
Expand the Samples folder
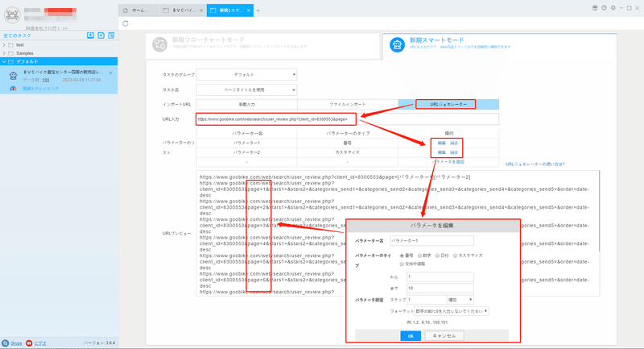coord(4,53)
